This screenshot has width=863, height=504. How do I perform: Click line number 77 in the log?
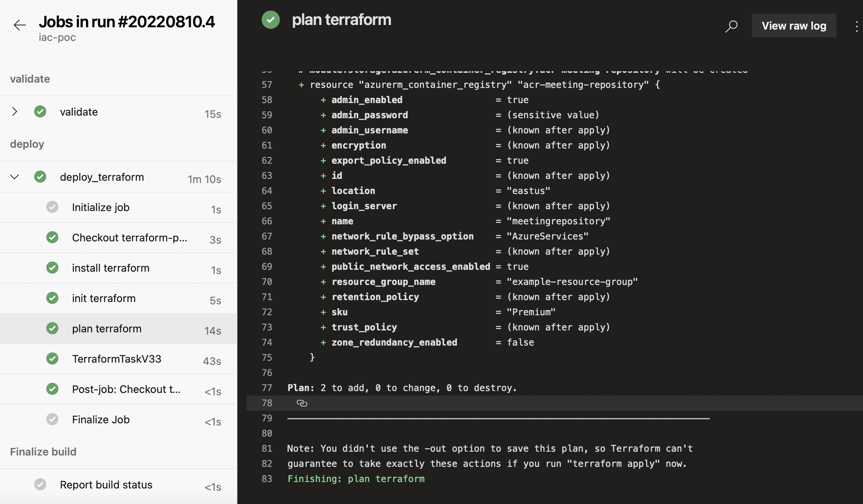click(267, 388)
